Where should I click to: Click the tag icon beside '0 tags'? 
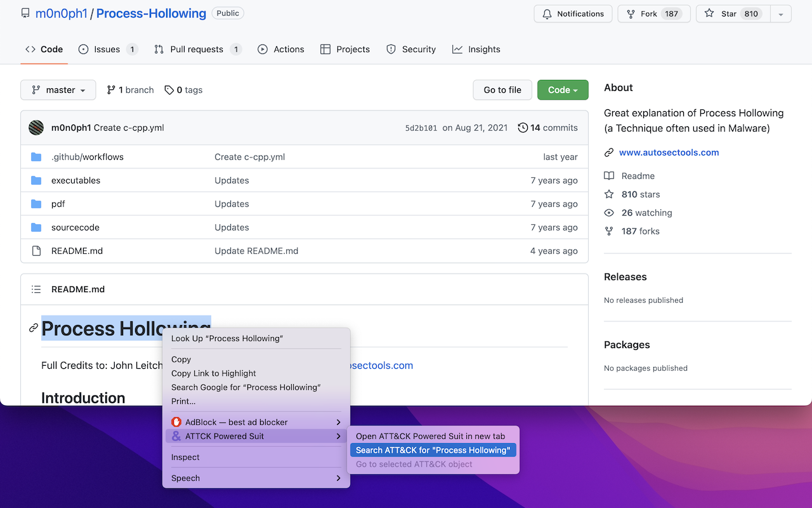(169, 90)
